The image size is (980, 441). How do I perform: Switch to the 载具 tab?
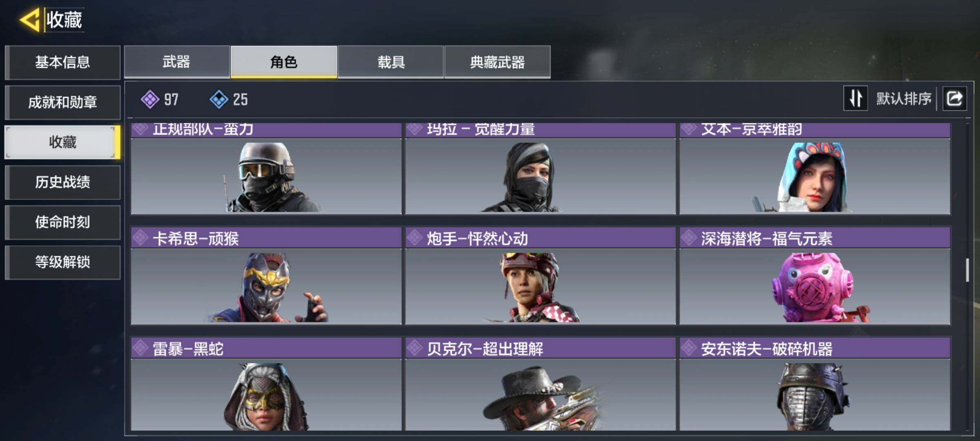point(391,62)
